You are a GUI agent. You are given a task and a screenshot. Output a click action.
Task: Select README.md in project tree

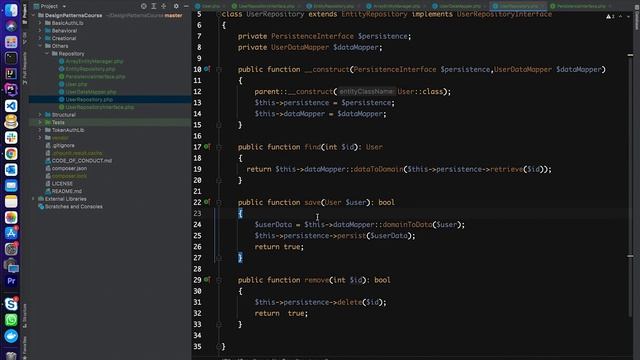pos(67,191)
